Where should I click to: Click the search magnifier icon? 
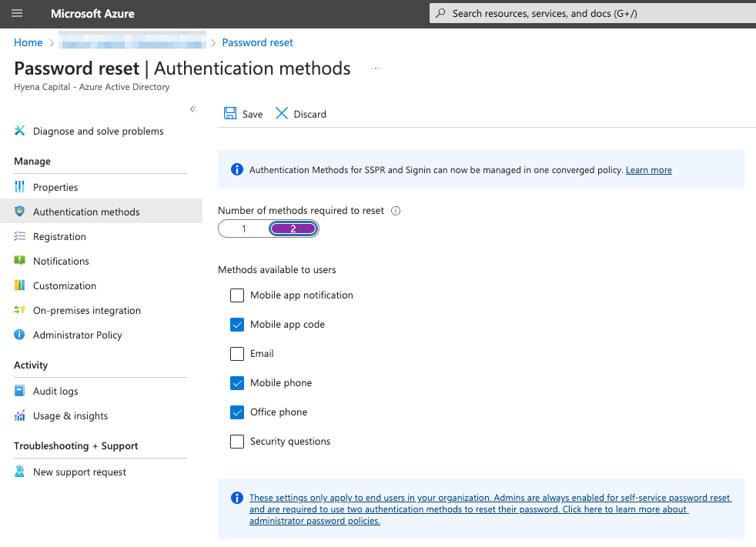[440, 14]
